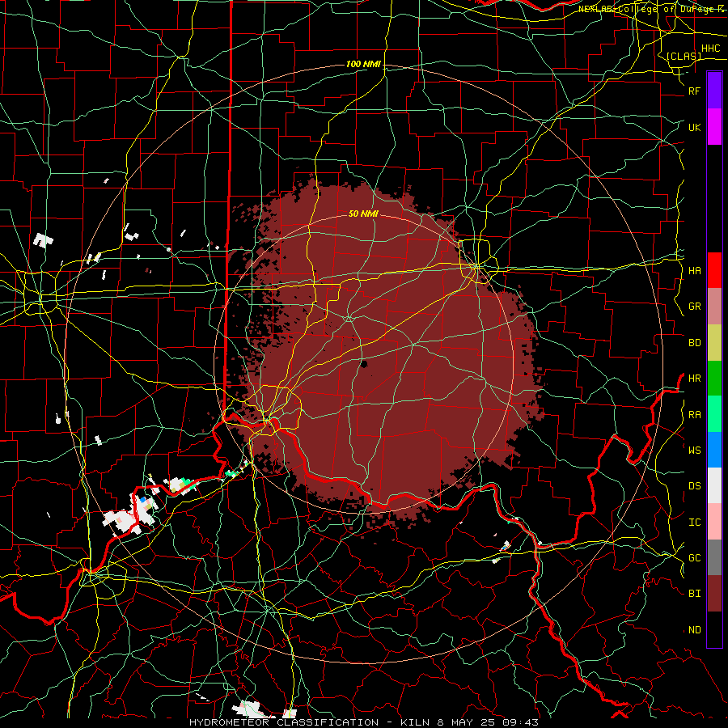Click the black radar site dot at center
The image size is (728, 728).
(x=364, y=364)
